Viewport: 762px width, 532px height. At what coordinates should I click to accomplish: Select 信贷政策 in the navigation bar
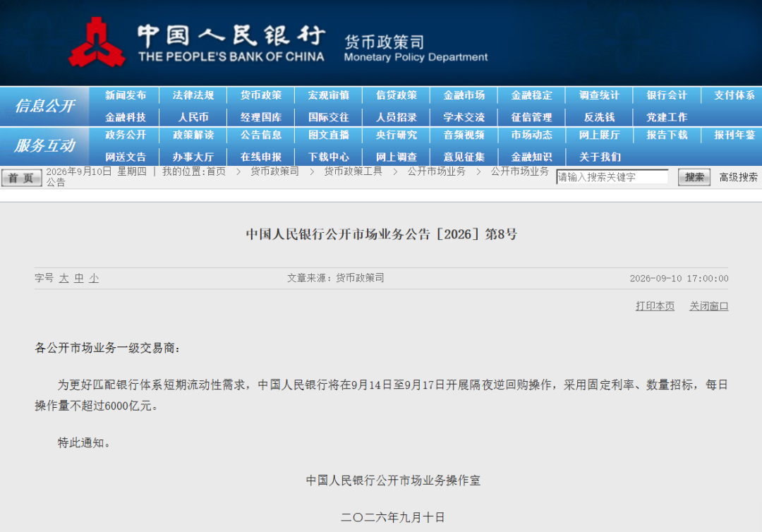(x=396, y=95)
